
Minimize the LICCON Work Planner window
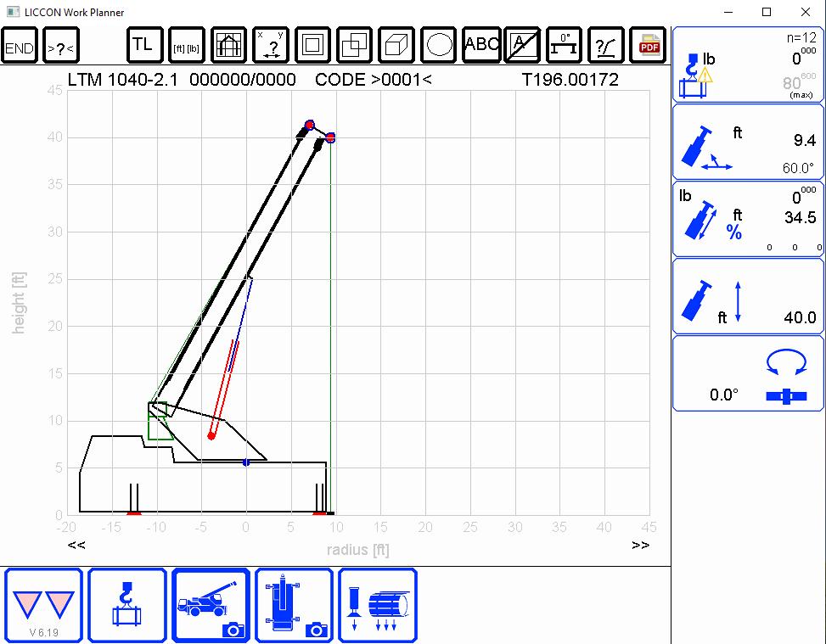click(728, 12)
